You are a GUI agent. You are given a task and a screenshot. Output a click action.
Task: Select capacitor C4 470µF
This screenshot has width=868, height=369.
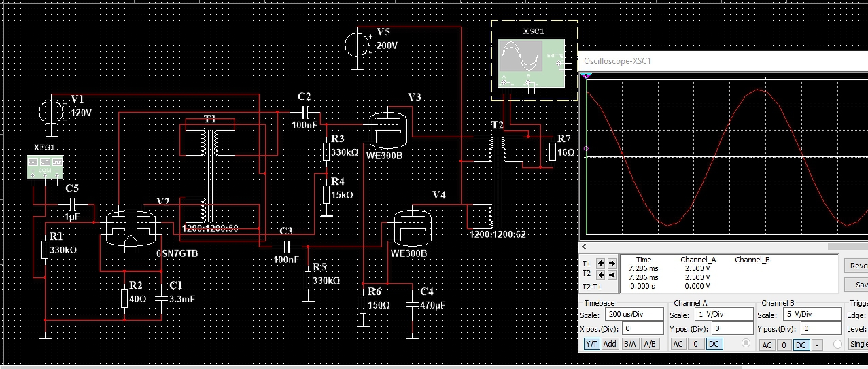tap(413, 305)
